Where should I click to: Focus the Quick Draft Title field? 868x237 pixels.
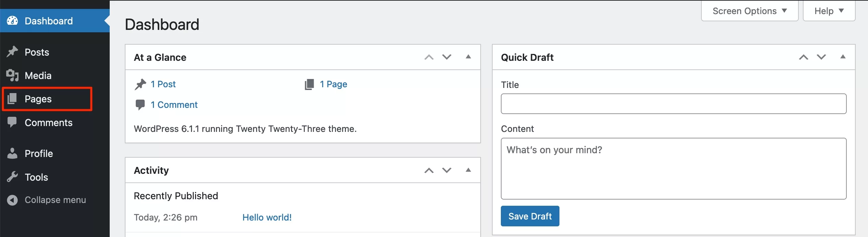(x=674, y=104)
